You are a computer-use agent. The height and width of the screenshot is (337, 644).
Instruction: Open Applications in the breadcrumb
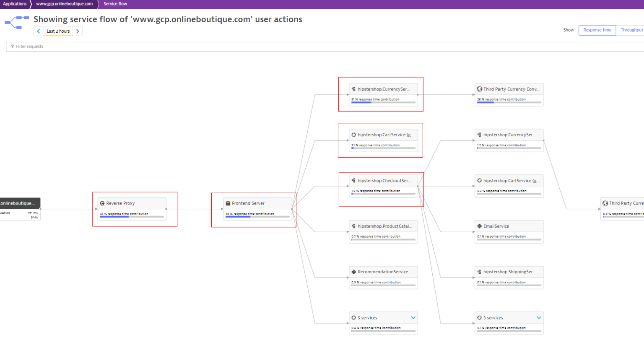pyautogui.click(x=15, y=4)
